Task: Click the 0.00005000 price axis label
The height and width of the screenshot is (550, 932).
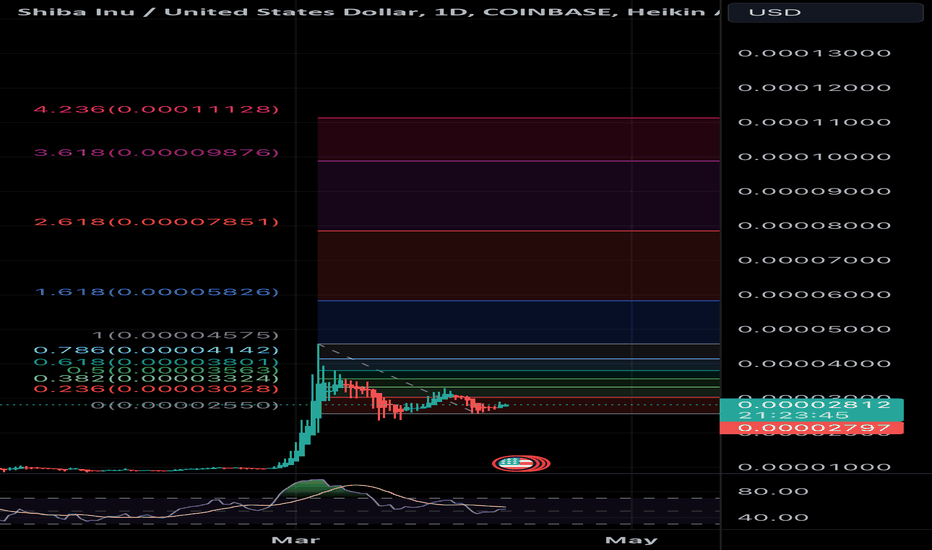Action: pos(814,329)
